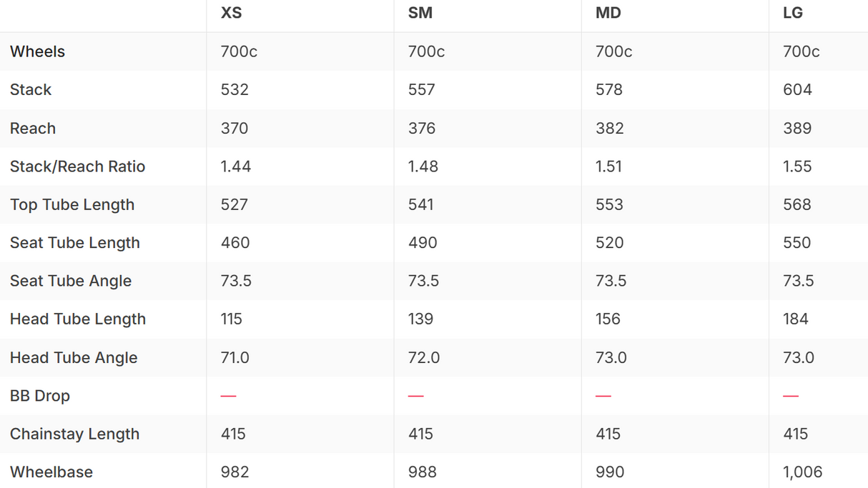
Task: Select the Stack/Reach Ratio row label
Action: (77, 166)
